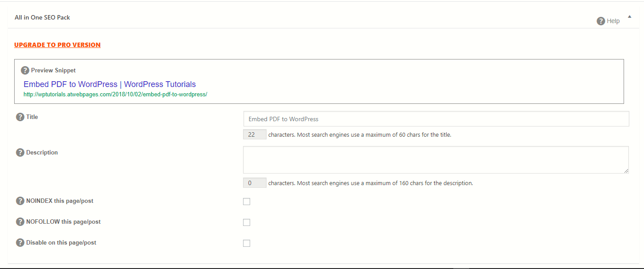
Task: Click question mark icon beside Preview Snippet
Action: point(25,70)
